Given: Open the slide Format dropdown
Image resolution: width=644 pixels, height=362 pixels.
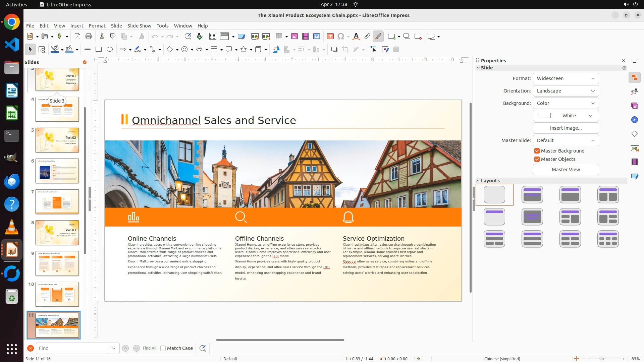Looking at the screenshot, I should click(566, 78).
